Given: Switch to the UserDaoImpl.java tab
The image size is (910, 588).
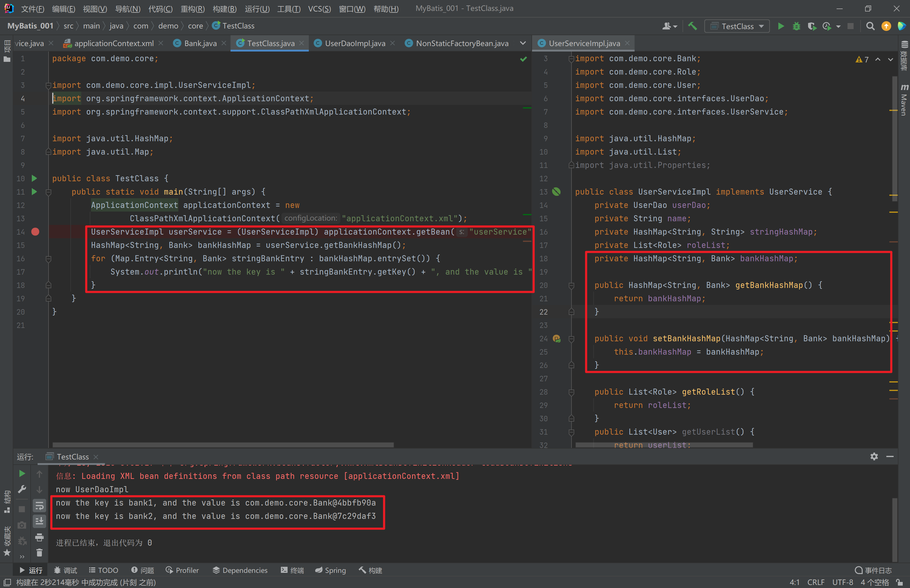Looking at the screenshot, I should click(355, 43).
